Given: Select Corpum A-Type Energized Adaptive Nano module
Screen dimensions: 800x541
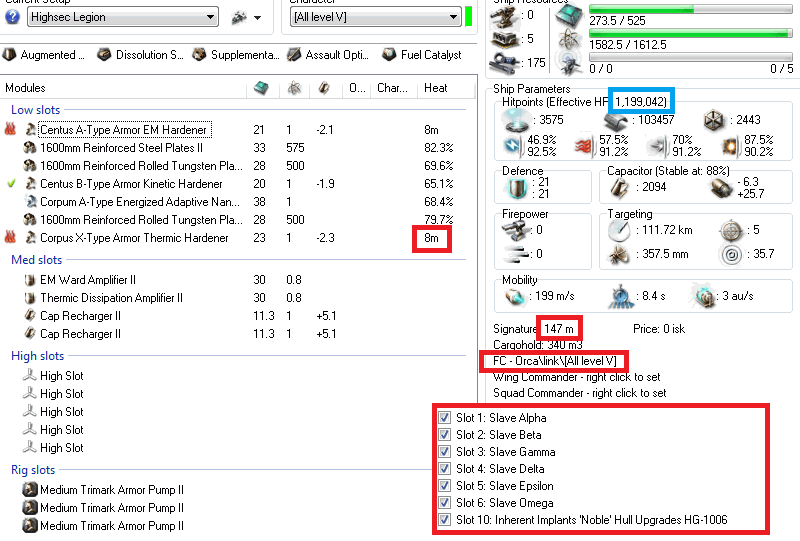Looking at the screenshot, I should pyautogui.click(x=140, y=202).
